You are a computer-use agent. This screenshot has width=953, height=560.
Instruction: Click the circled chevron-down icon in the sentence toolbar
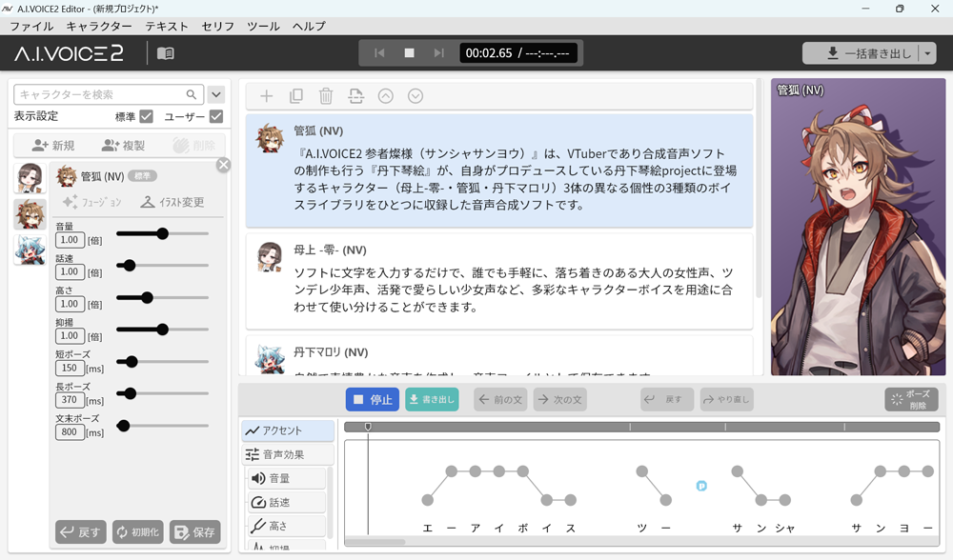(416, 95)
